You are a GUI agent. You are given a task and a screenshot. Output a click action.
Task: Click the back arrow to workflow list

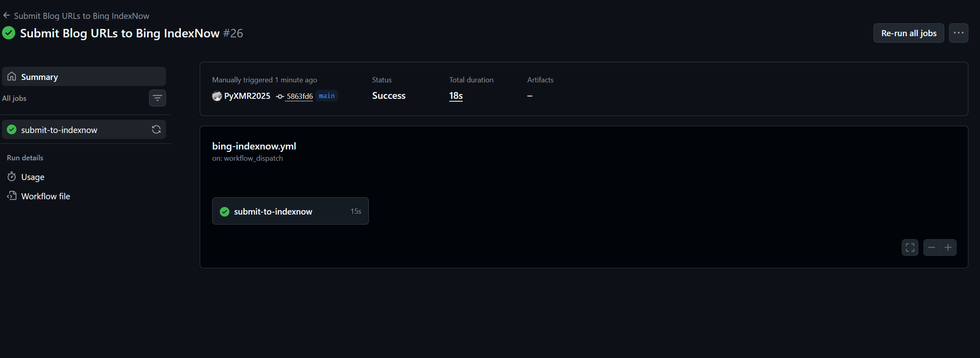click(x=6, y=16)
